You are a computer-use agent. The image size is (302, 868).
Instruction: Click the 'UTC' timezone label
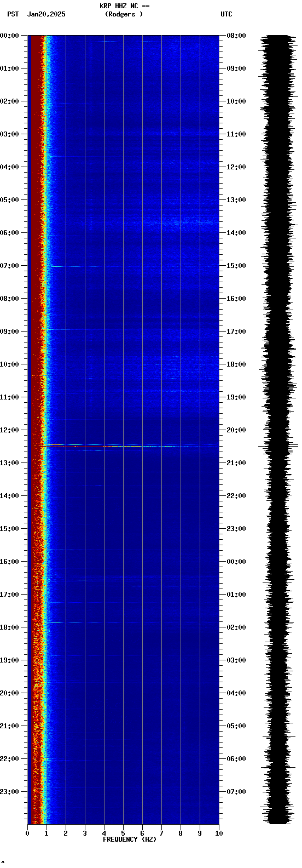click(226, 14)
